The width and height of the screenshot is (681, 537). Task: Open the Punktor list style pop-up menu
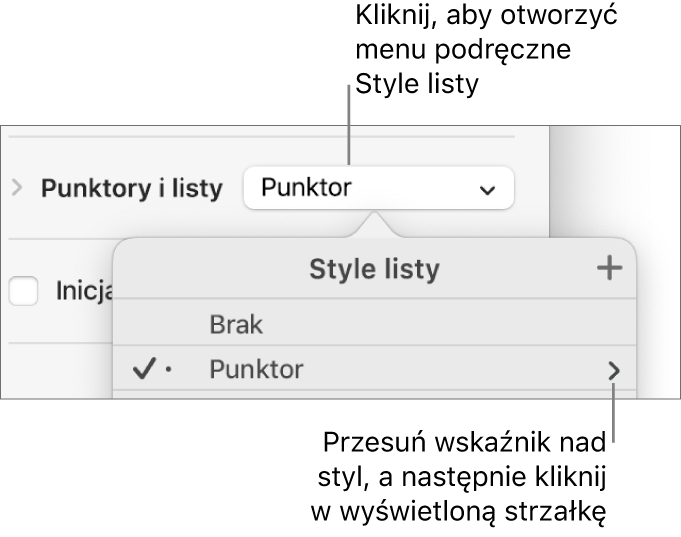[377, 188]
